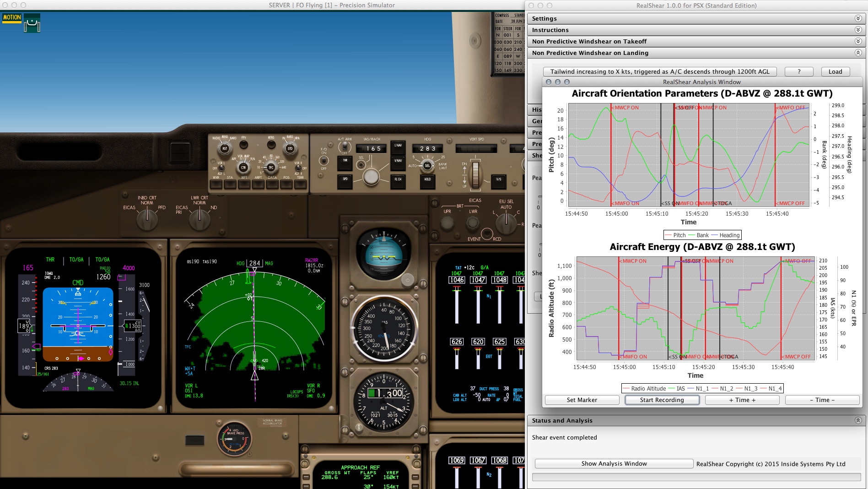Click the POS map button
The width and height of the screenshot is (868, 489).
tap(286, 184)
